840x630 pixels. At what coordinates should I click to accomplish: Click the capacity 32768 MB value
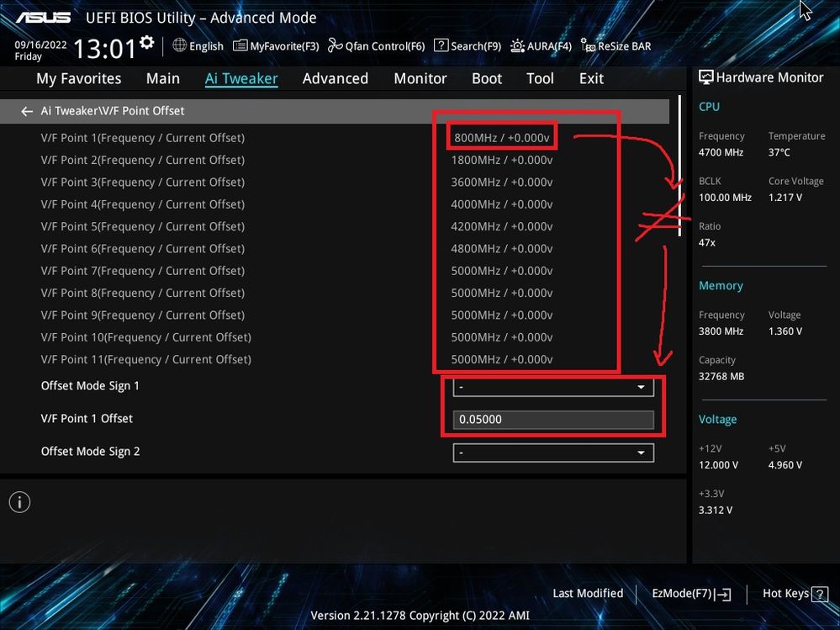pyautogui.click(x=721, y=377)
